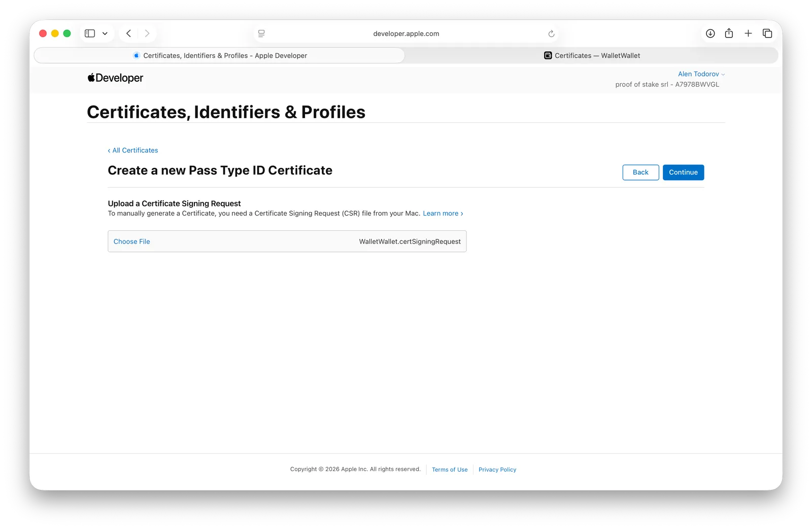Toggle the Safari sidebar icon
Viewport: 812px width, 529px height.
(x=90, y=33)
